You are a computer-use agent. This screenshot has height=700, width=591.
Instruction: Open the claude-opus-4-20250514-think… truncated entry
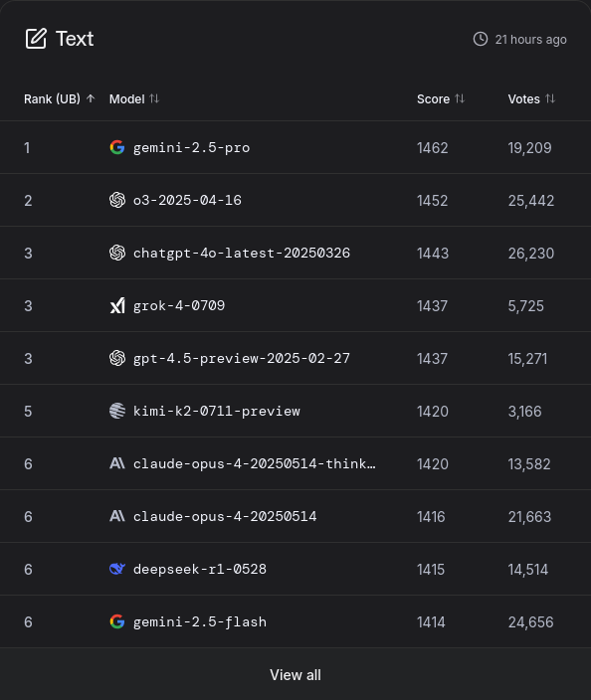[255, 463]
